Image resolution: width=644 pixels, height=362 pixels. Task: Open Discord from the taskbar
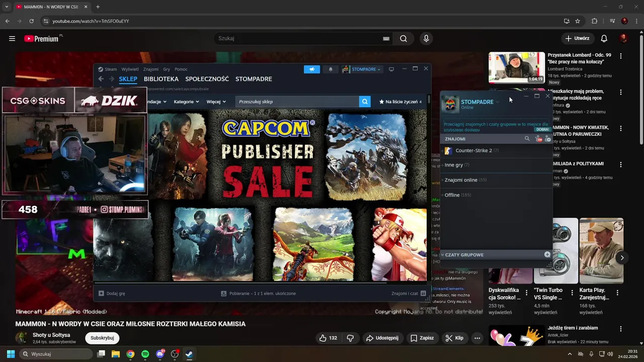click(160, 354)
